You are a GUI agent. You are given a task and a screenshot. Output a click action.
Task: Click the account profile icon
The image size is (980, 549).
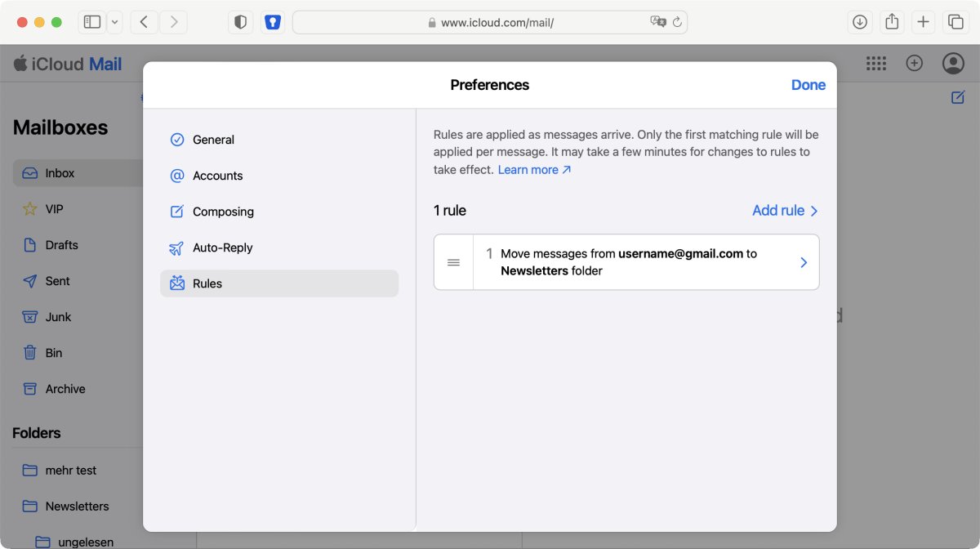pos(952,64)
